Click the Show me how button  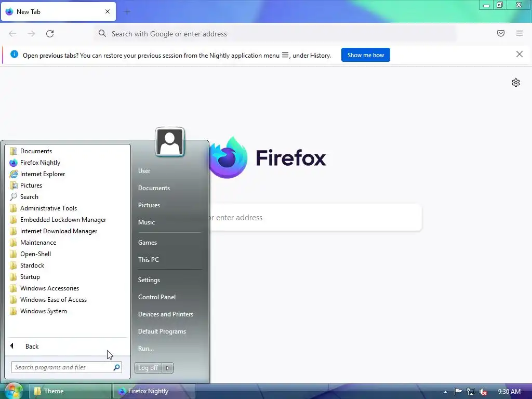click(365, 55)
